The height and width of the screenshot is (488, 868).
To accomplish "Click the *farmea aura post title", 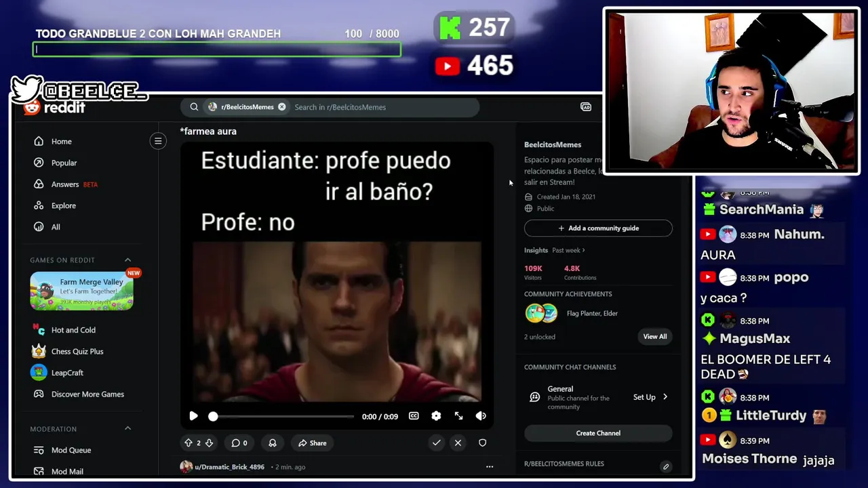I will click(208, 131).
